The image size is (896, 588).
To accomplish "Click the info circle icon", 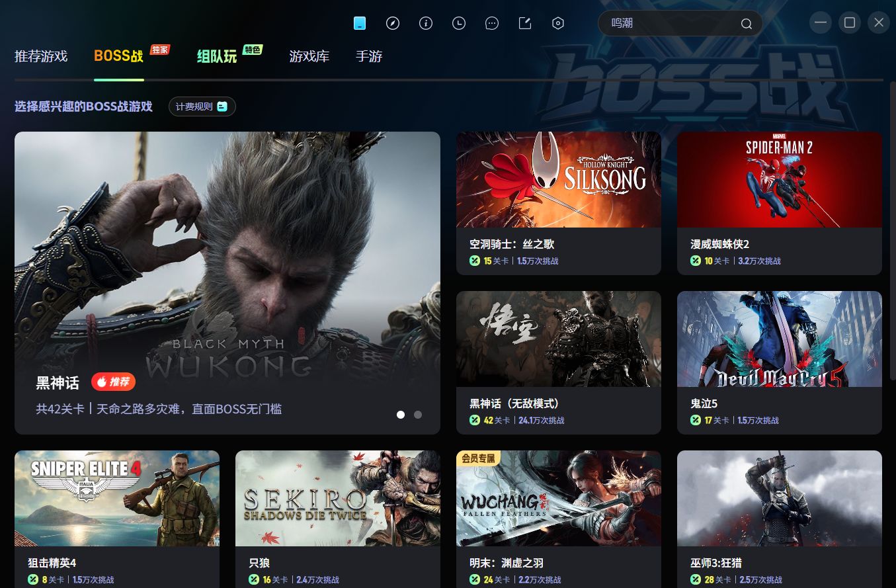I will pyautogui.click(x=426, y=23).
